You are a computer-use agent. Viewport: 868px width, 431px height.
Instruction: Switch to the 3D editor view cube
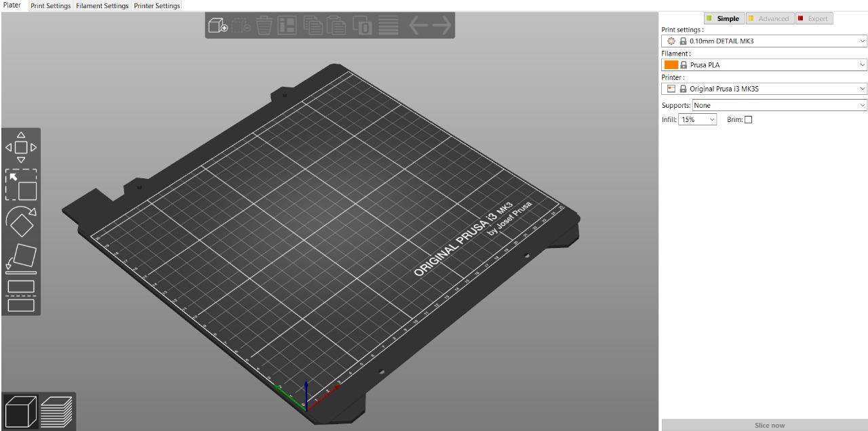coord(20,411)
